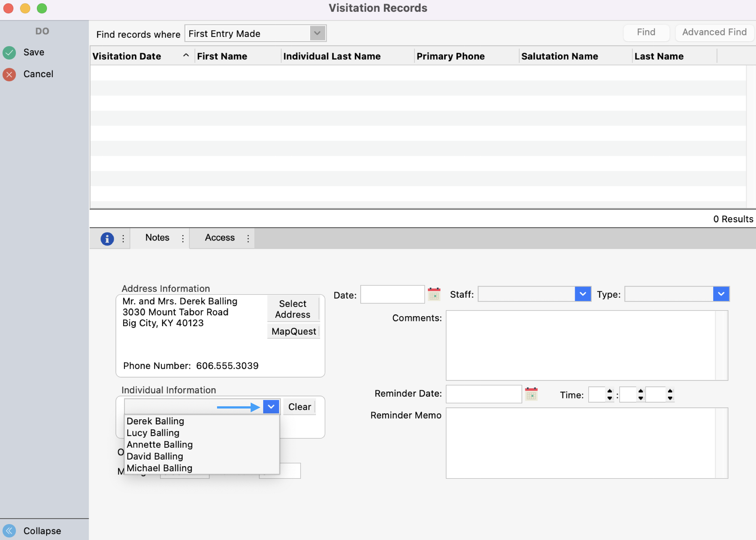Click the kebab menu beside the Notes tab
756x540 pixels.
pyautogui.click(x=182, y=238)
